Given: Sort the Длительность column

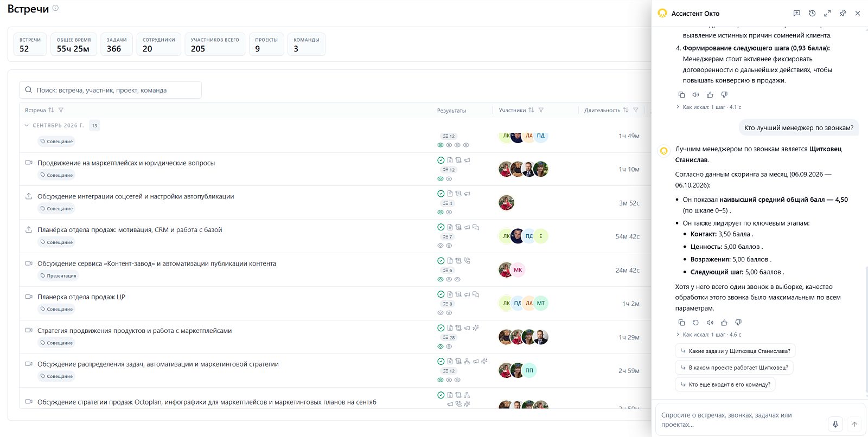Looking at the screenshot, I should pyautogui.click(x=626, y=110).
